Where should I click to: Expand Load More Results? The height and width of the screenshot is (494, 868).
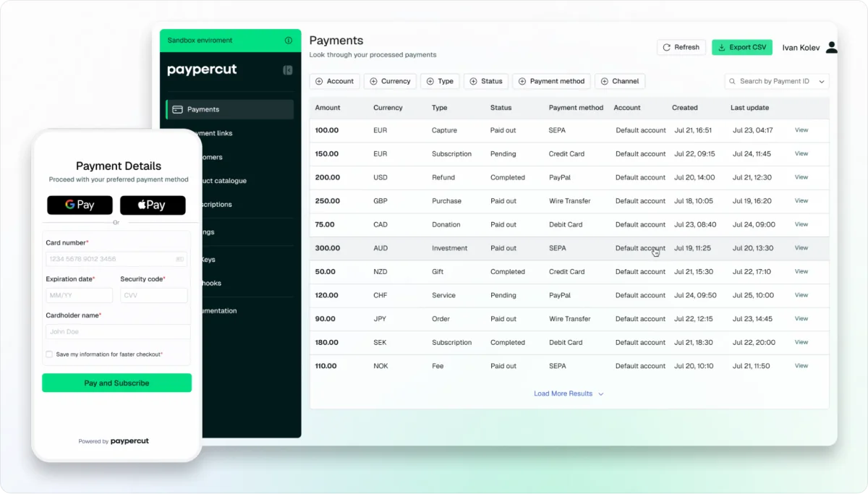pos(569,394)
